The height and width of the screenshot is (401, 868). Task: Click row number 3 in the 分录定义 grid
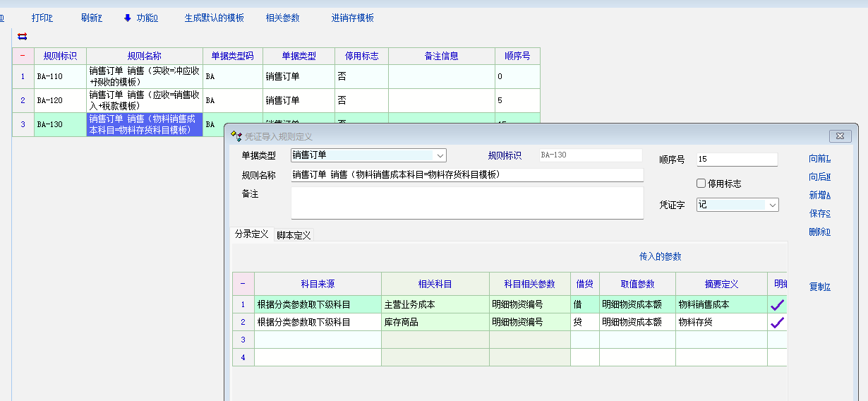coord(243,340)
